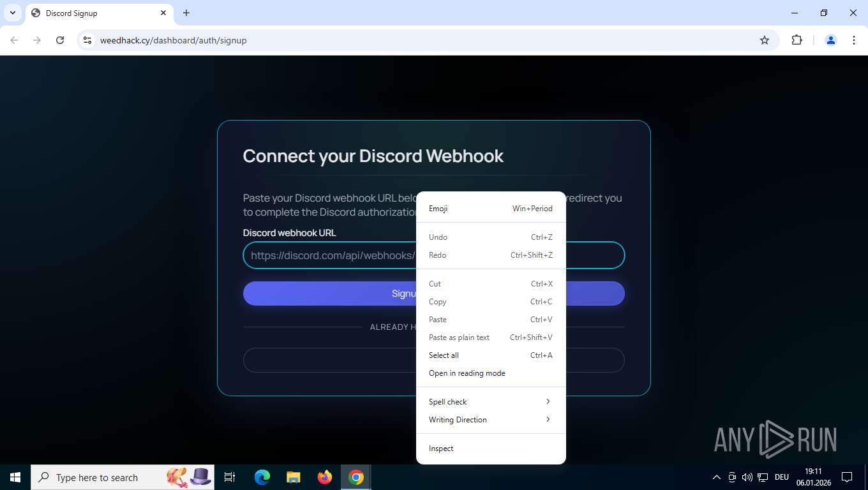Click the taskbar search box
Viewport: 868px width, 490px height.
[123, 477]
